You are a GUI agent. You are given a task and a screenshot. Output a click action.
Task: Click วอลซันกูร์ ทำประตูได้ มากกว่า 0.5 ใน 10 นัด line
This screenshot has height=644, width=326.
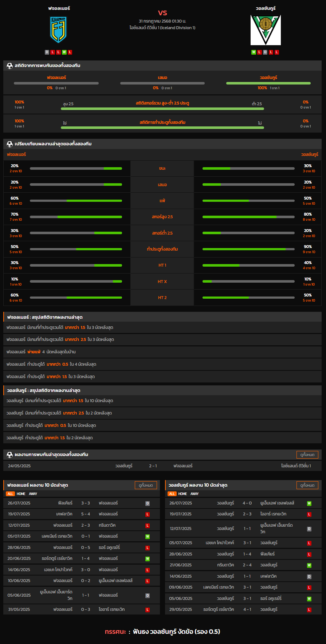tap(162, 425)
